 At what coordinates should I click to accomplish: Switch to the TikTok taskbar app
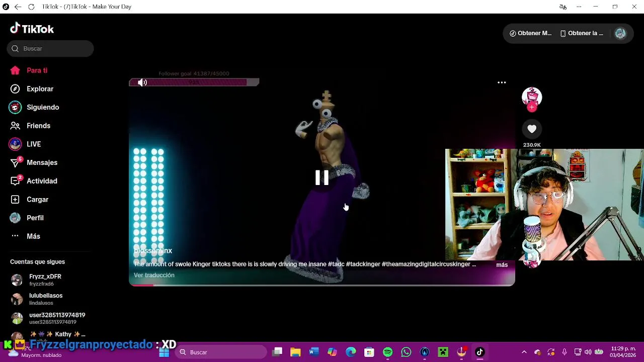click(479, 352)
